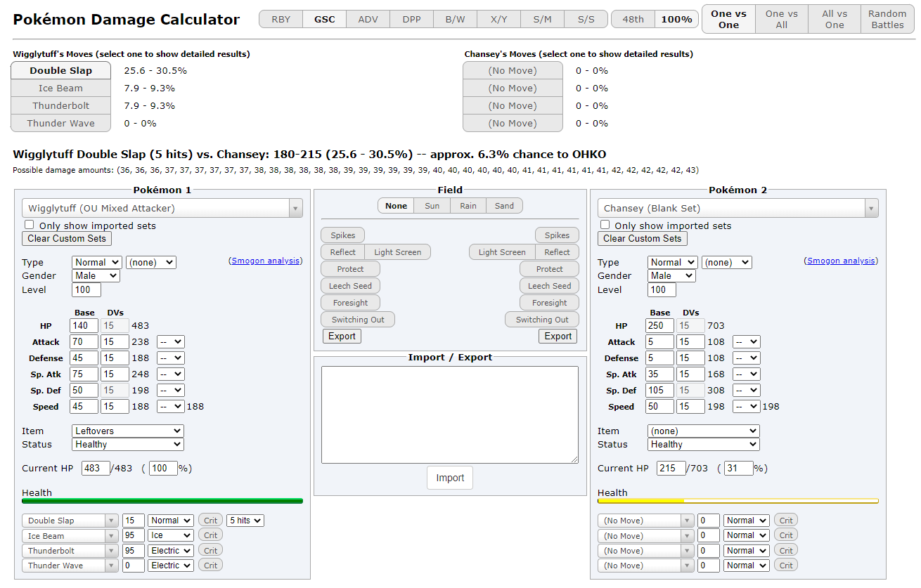Expand Pokémon 1 Item dropdown showing Leftovers
This screenshot has width=921, height=588.
tap(127, 431)
